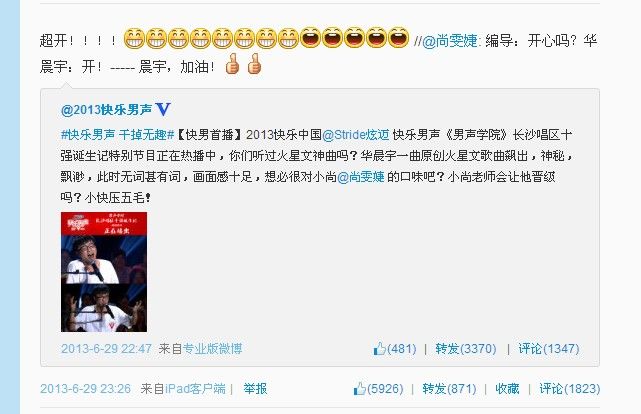641x414 pixels.
Task: Click 转发(871) to repost
Action: coord(449,388)
